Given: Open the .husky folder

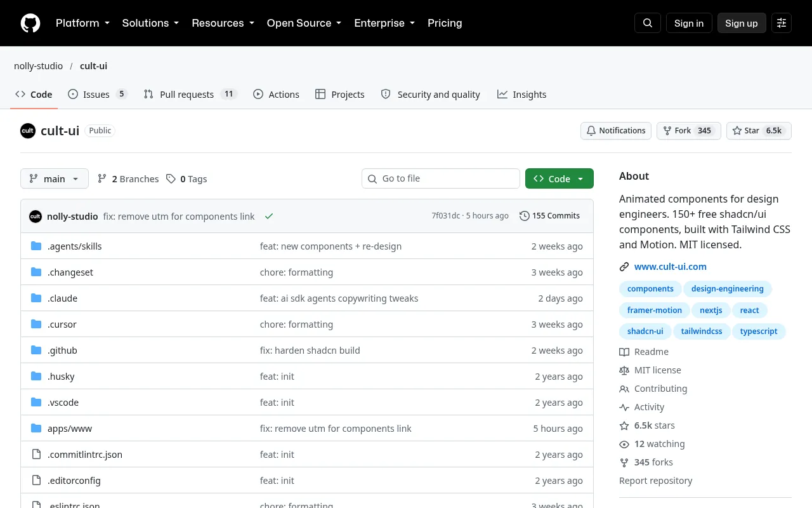Looking at the screenshot, I should [61, 377].
